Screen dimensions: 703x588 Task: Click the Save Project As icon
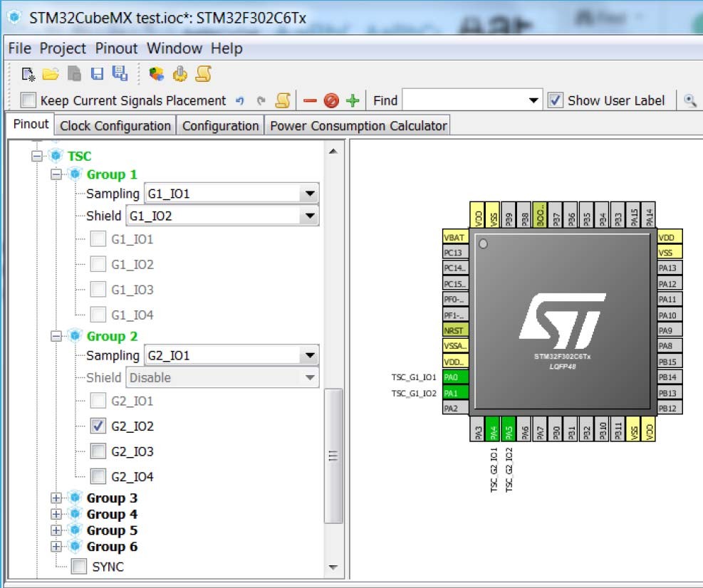(120, 73)
